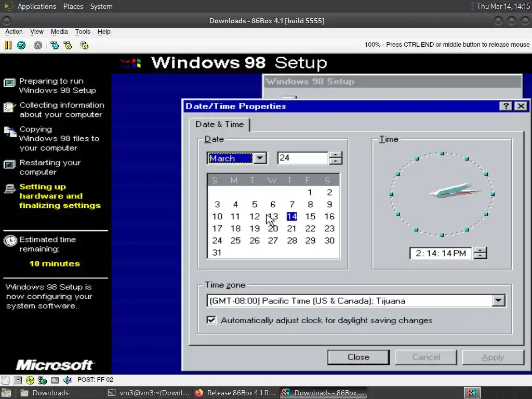Screen dimensions: 532x399
Task: Click the Cancel button
Action: tap(426, 357)
